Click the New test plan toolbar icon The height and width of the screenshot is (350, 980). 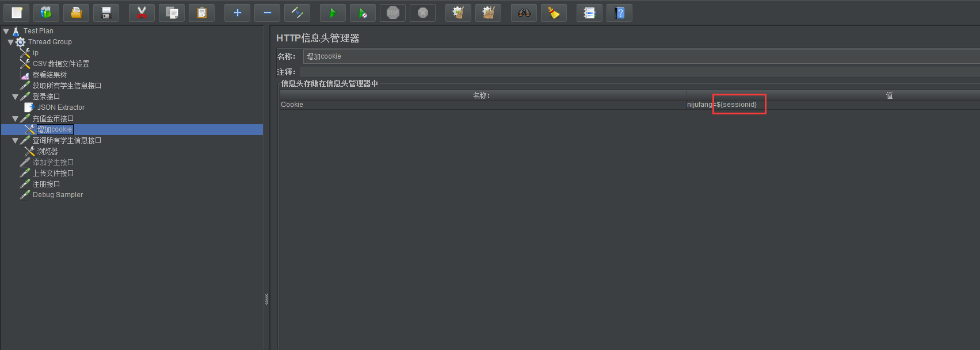pos(17,13)
